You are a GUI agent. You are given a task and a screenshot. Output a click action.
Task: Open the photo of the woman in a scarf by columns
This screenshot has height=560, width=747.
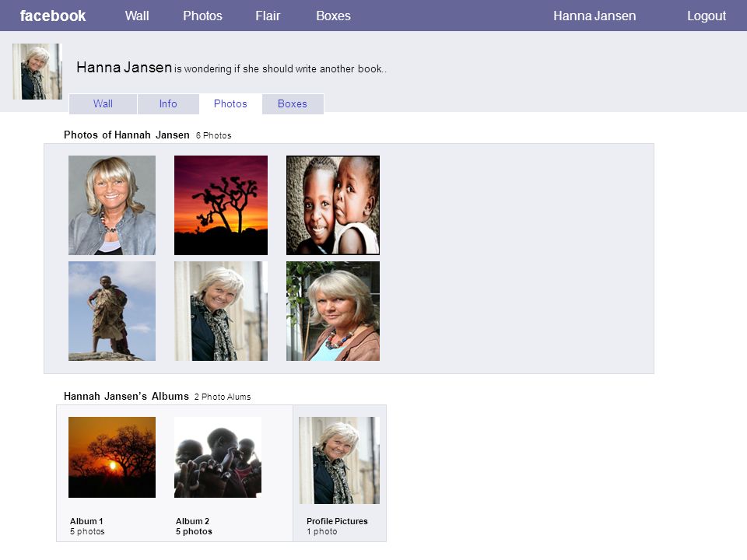point(221,311)
